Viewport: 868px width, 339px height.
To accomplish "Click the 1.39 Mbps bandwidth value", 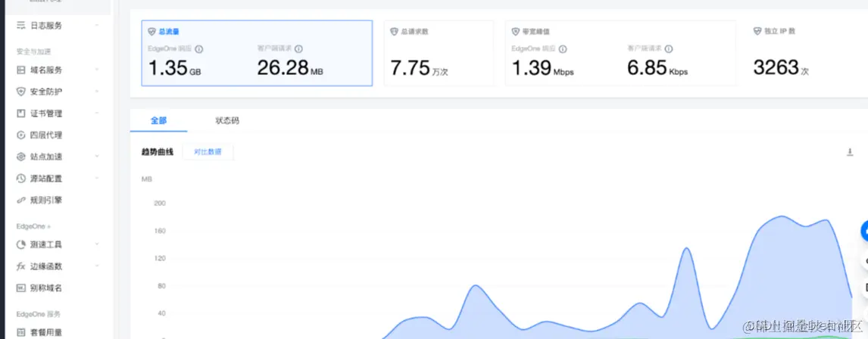I will coord(542,68).
